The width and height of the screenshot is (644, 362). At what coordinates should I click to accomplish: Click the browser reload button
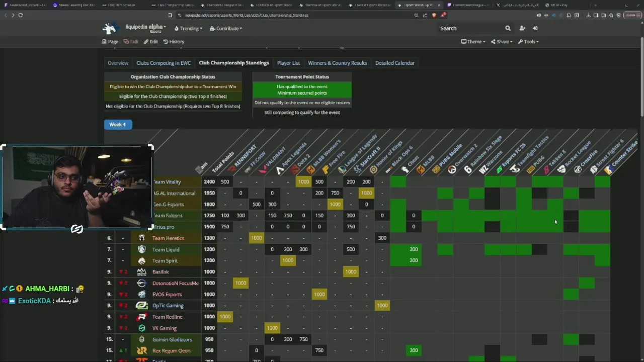tap(21, 15)
